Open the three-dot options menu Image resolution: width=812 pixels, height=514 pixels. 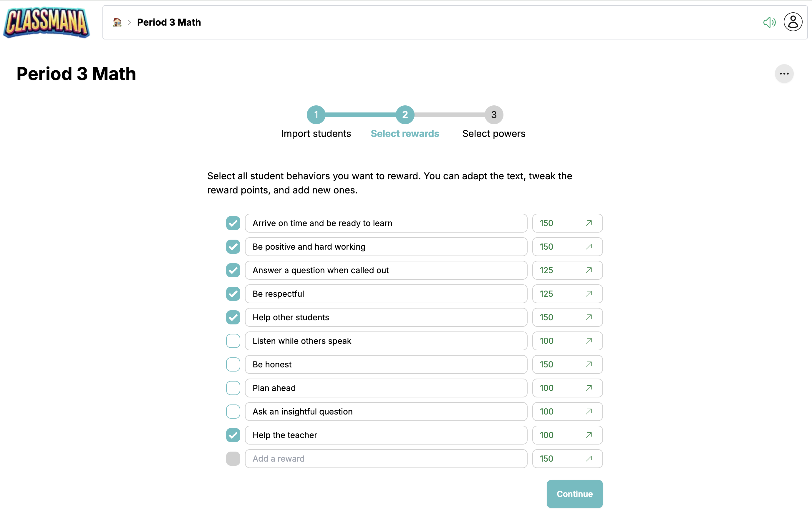784,74
